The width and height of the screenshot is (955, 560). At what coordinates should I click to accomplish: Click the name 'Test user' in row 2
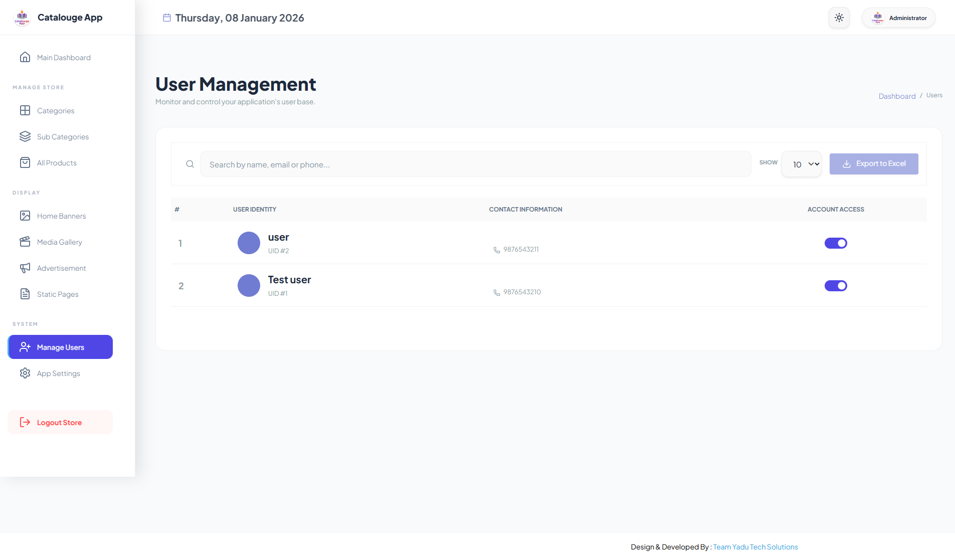(x=289, y=280)
